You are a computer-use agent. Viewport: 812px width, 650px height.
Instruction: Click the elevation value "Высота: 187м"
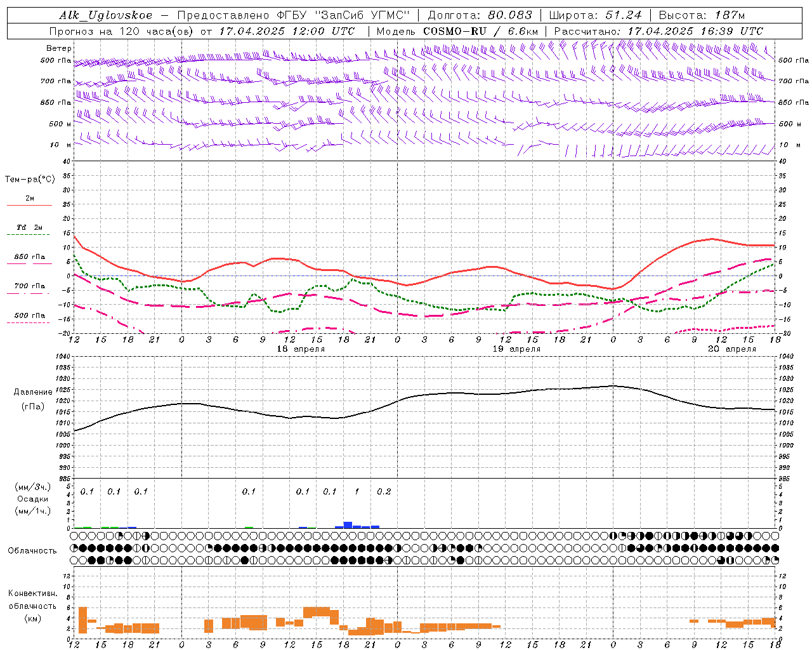pos(702,15)
